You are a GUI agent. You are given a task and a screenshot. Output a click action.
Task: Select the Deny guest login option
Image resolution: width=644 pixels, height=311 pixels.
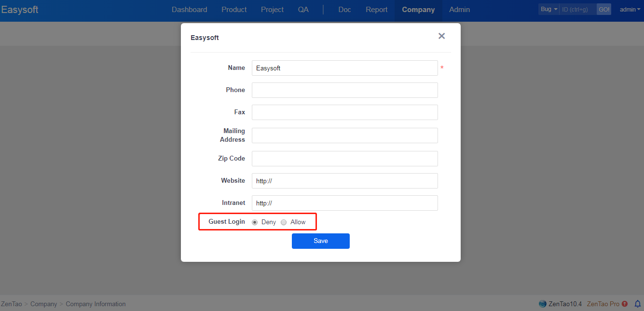255,222
